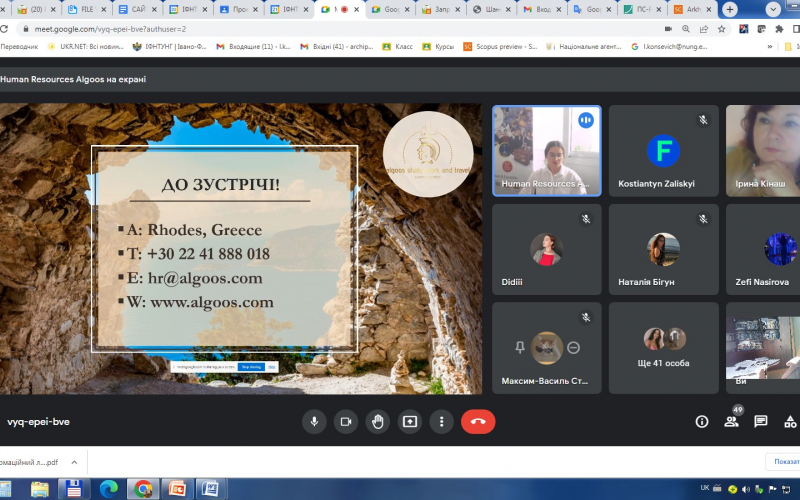800x500 pixels.
Task: Switch to the 'САЙ' docs browser tab
Action: [x=137, y=9]
